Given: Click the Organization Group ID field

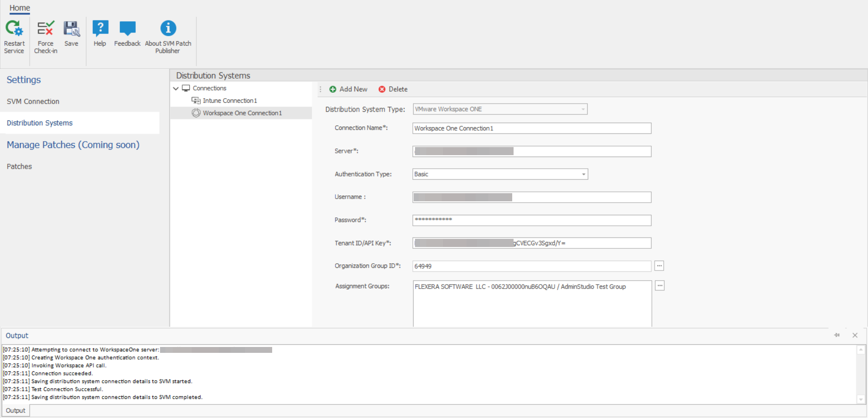Looking at the screenshot, I should pos(532,266).
